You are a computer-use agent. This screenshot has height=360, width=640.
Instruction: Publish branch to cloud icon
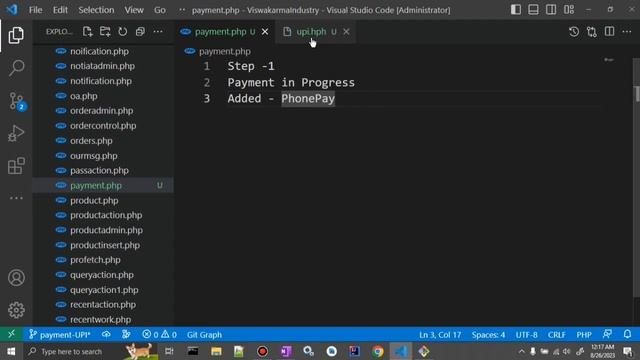coord(106,335)
